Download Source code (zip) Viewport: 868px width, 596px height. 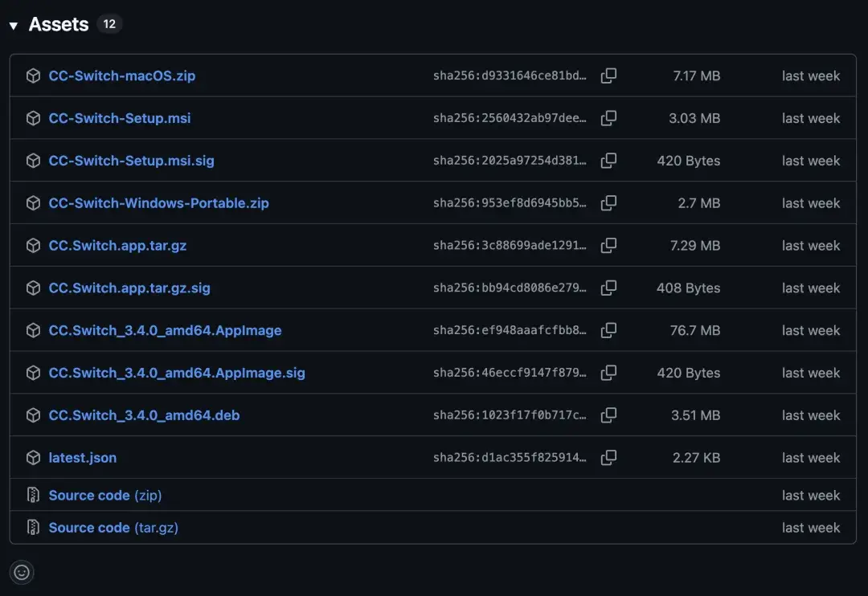(x=104, y=496)
